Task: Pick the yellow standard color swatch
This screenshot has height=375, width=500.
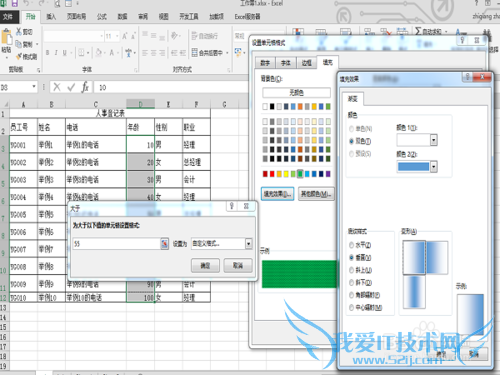Action: [x=286, y=174]
